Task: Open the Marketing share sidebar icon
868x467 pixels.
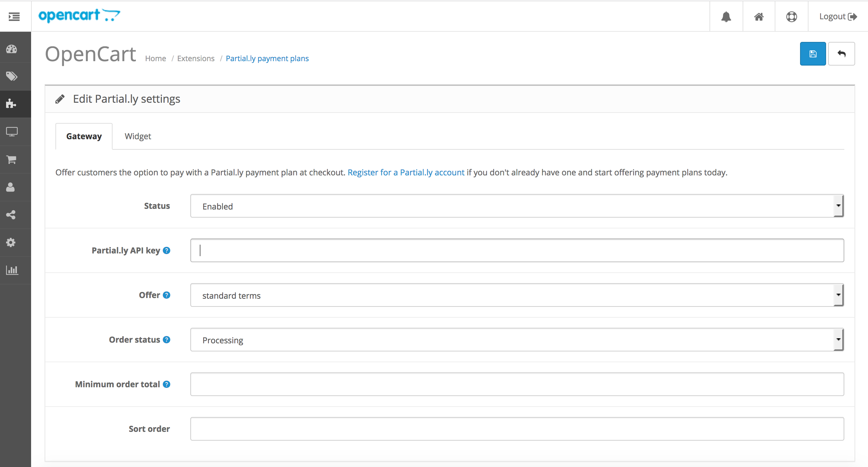Action: 11,215
